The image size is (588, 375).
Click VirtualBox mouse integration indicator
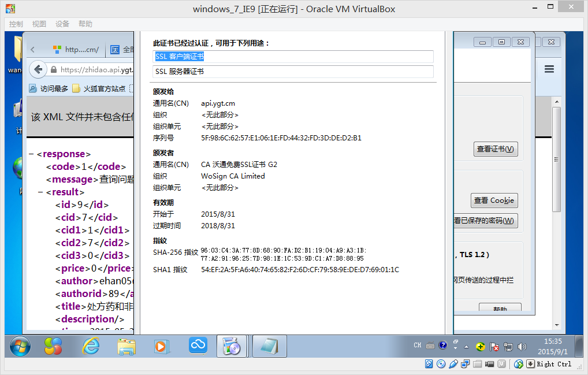click(519, 364)
